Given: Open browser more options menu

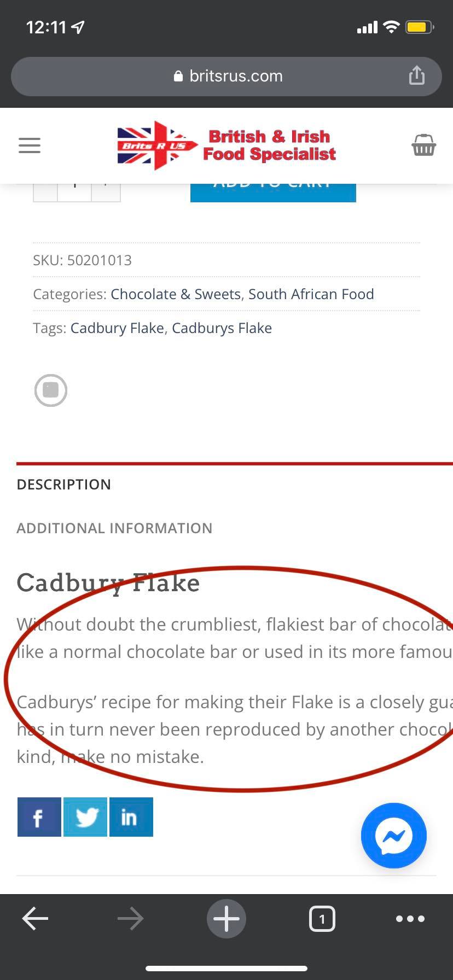Looking at the screenshot, I should click(410, 919).
